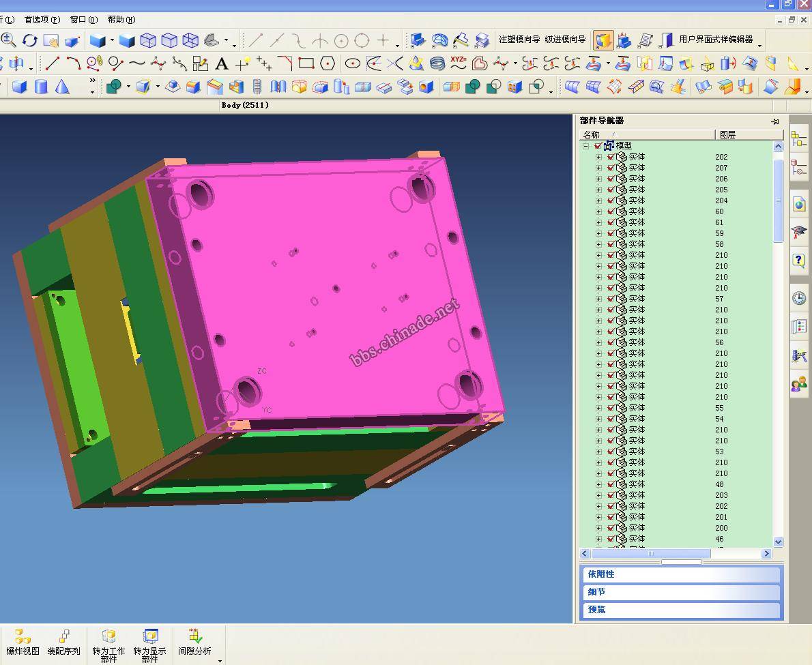Click the Ellipse curve tool

353,63
